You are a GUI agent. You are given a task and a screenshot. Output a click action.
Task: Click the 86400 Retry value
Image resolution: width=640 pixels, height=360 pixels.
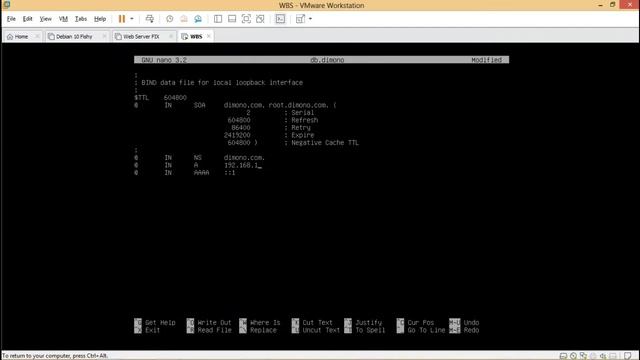241,128
